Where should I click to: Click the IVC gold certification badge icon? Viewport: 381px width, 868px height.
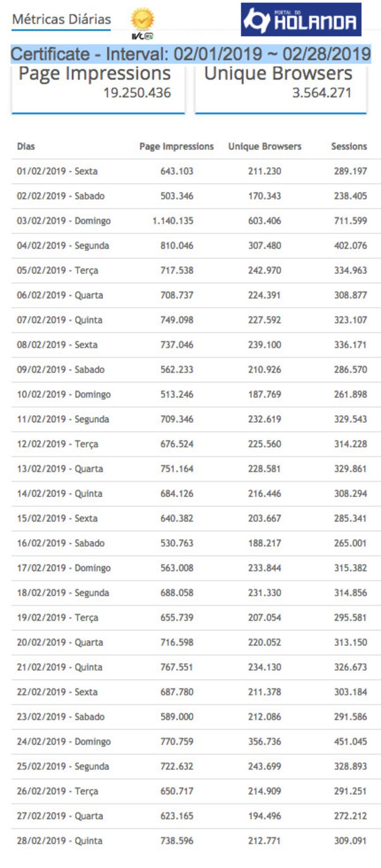[142, 22]
